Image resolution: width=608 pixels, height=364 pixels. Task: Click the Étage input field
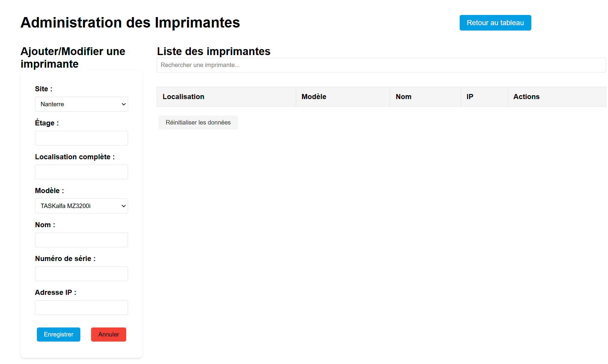pos(81,138)
